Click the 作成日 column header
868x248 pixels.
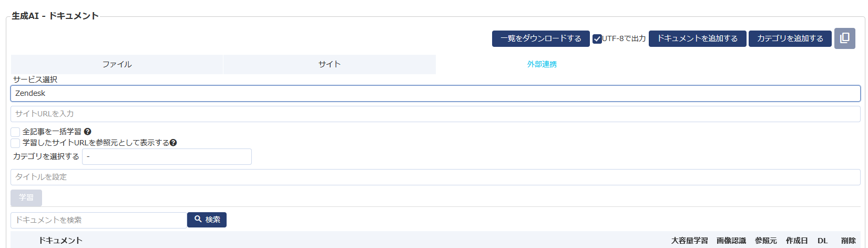[796, 241]
